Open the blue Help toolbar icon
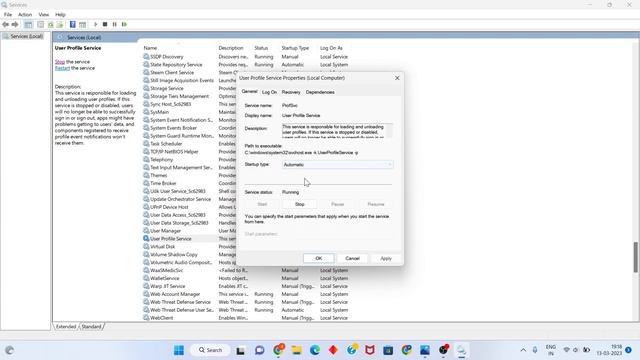 [x=73, y=24]
